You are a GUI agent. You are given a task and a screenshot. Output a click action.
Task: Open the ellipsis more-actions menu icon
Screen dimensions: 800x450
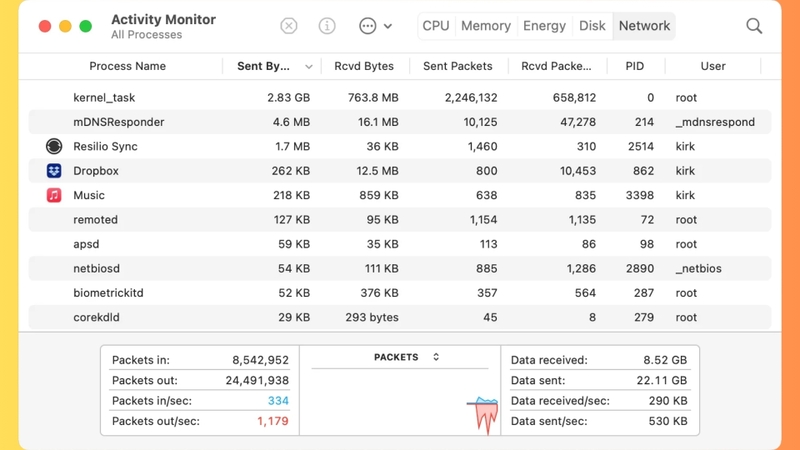tap(367, 26)
